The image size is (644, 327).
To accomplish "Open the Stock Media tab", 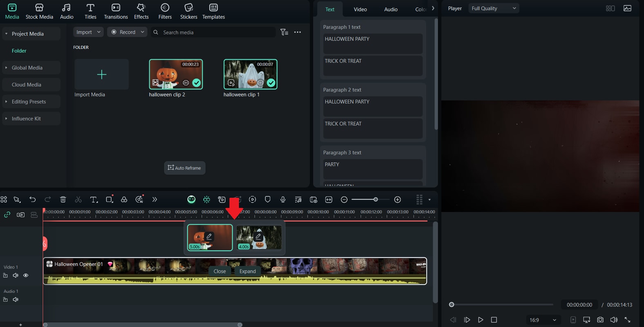I will [x=39, y=11].
